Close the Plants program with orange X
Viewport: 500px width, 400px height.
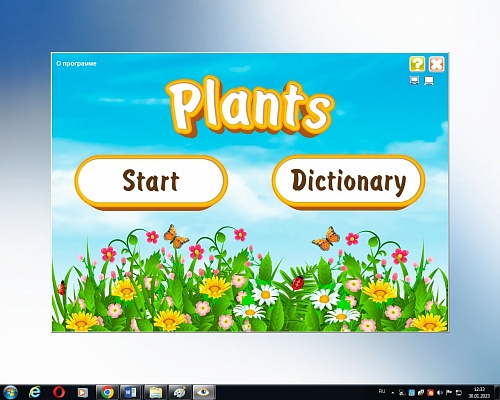pyautogui.click(x=436, y=64)
